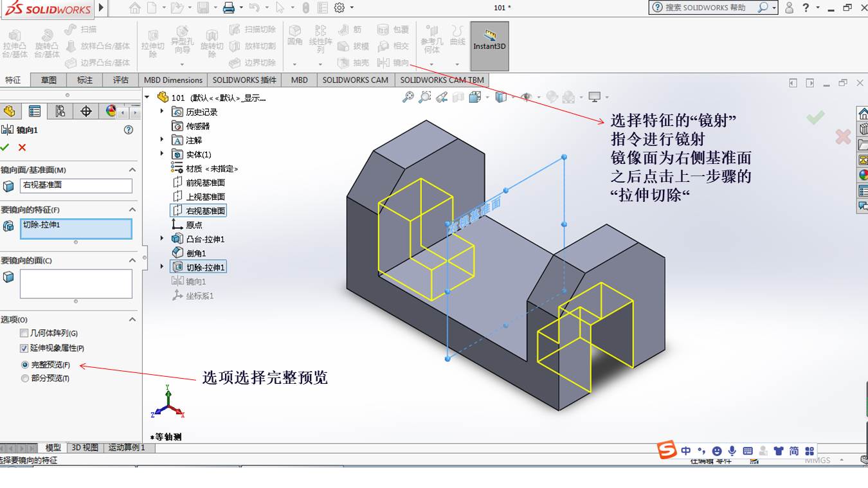Click the 拉伸凸台/基体 extrude boss tool
Viewport: 868px width, 488px height.
tap(15, 44)
